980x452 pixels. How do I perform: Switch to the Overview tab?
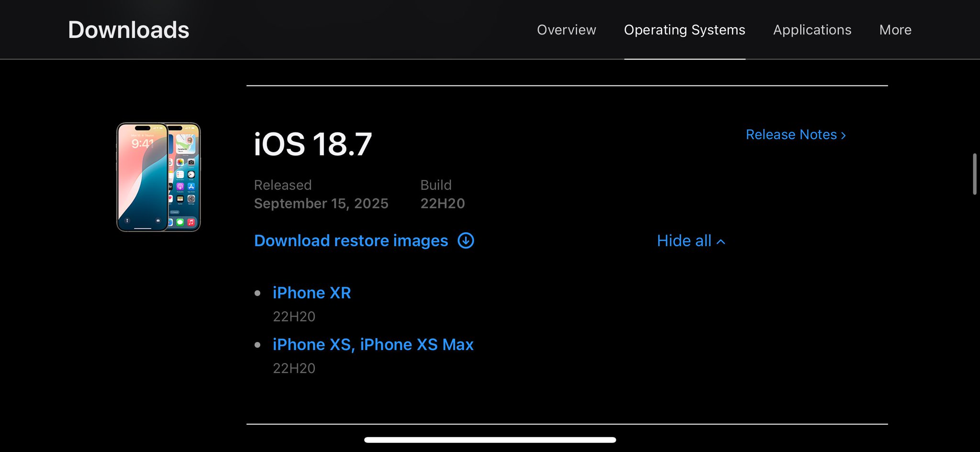[x=566, y=30]
